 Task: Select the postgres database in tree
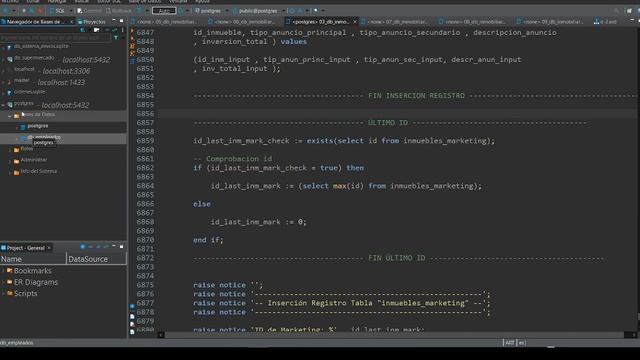pos(38,127)
